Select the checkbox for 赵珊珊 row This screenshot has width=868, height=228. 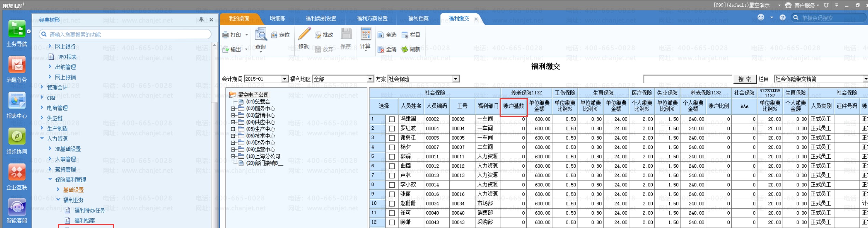pos(392,204)
